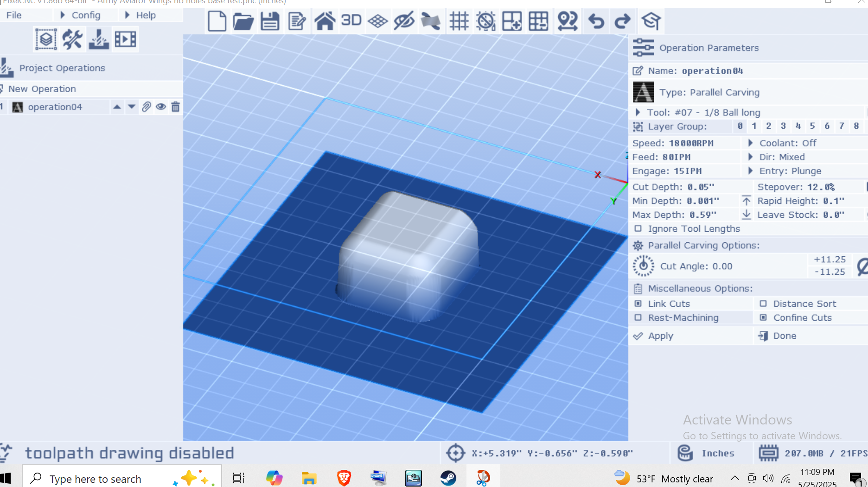Click the table grid layout icon
The image size is (868, 487).
click(x=538, y=21)
